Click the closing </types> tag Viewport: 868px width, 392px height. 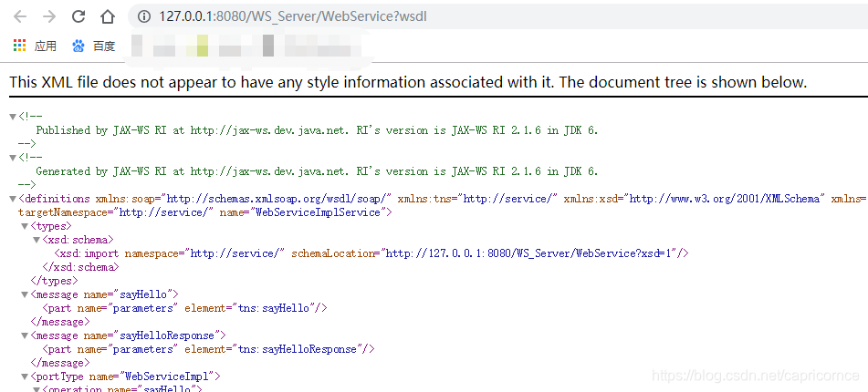click(x=54, y=281)
